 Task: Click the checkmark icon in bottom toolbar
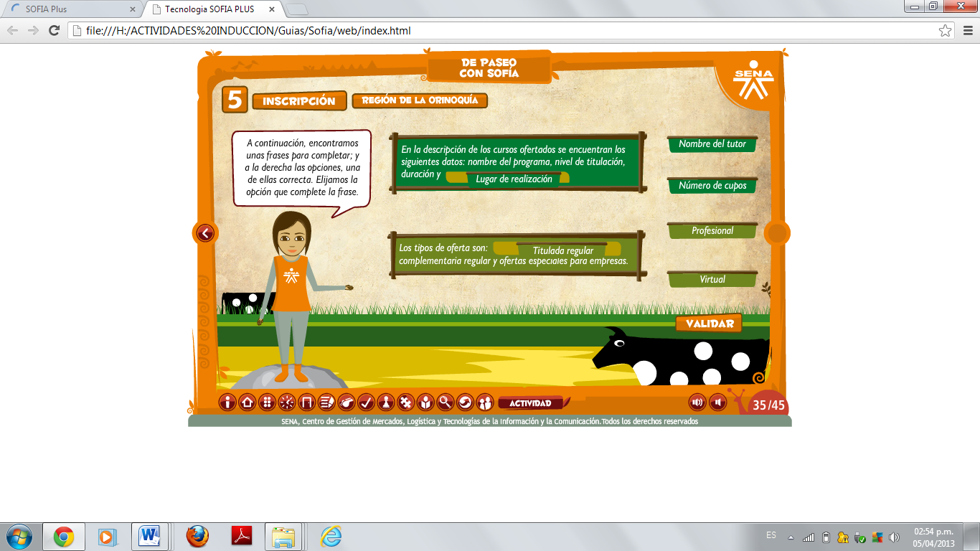tap(366, 402)
